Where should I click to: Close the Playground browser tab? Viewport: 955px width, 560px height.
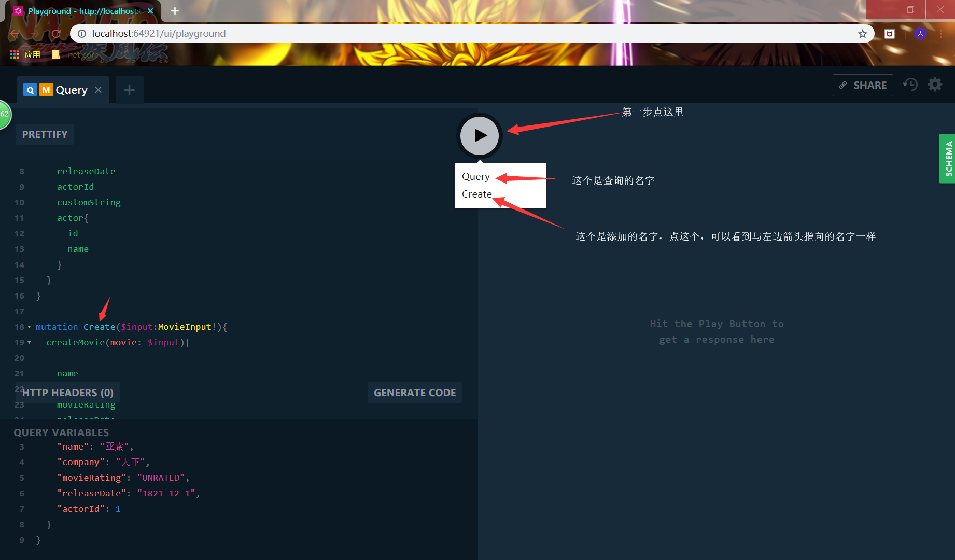click(x=150, y=11)
